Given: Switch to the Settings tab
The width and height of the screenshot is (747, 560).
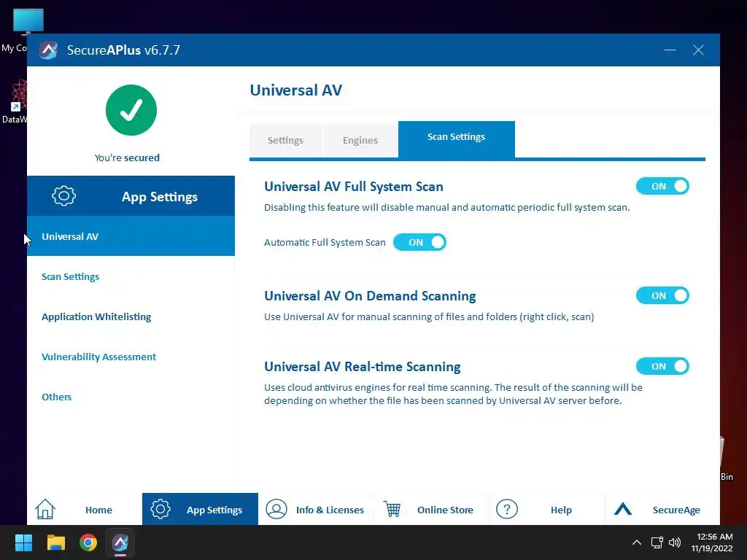Looking at the screenshot, I should [x=285, y=141].
